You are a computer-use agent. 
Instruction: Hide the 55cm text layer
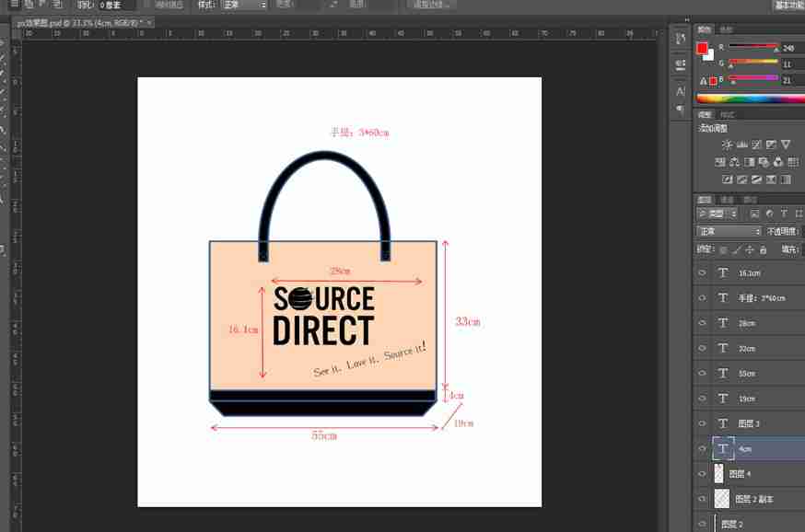click(703, 374)
